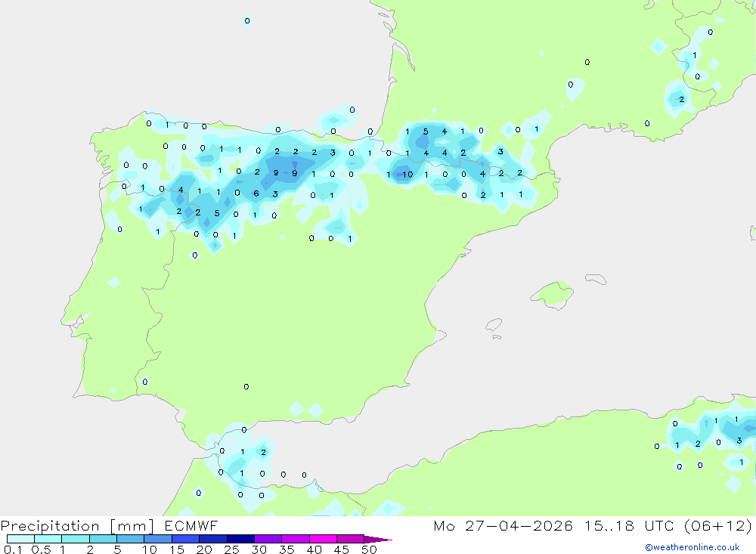Select the 40–45 mm magenta legend swatch
This screenshot has width=756, height=554.
point(323,539)
